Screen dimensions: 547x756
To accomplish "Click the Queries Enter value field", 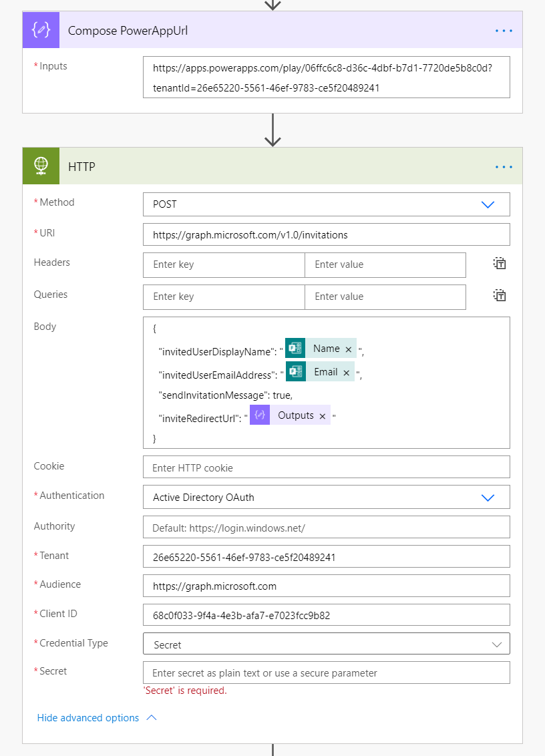I will 385,297.
